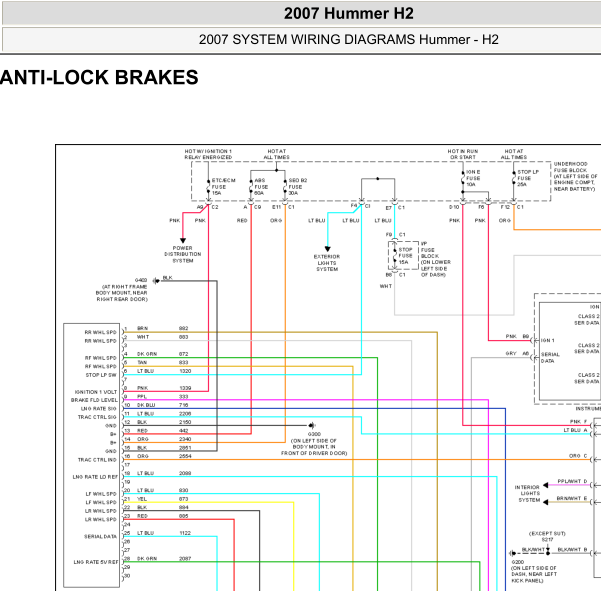Click "2007 SYSTEM WIRING DIAGRAMS Hummer - H2" subtitle
The image size is (601, 591).
[x=348, y=39]
